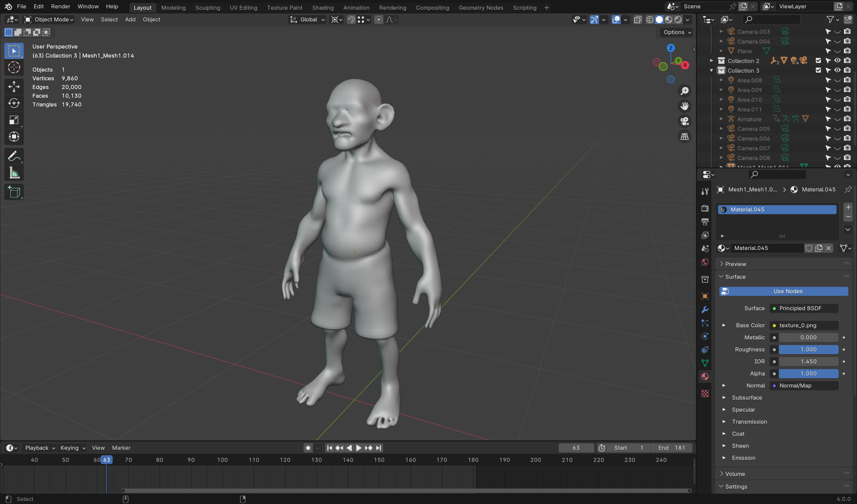The height and width of the screenshot is (504, 857).
Task: Hide Collection 2 with eye icon
Action: pos(838,61)
